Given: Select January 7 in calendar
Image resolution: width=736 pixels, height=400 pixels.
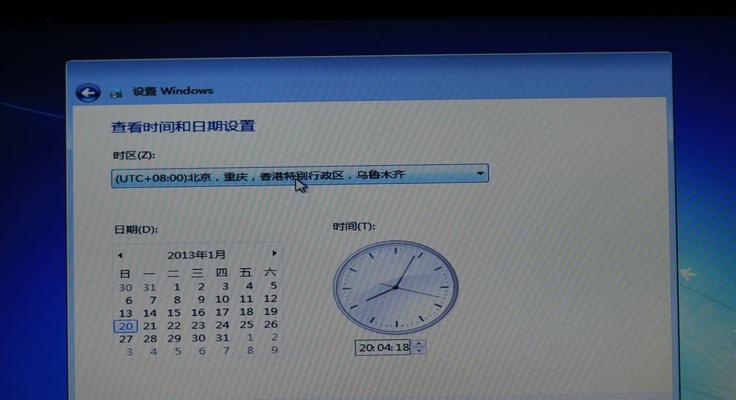Looking at the screenshot, I should pos(153,300).
